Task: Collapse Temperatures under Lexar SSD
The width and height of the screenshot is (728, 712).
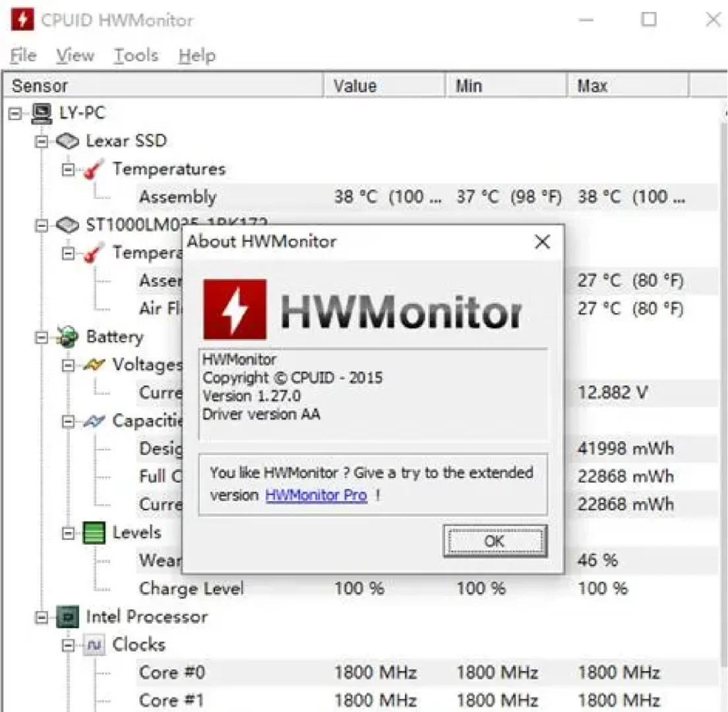Action: pyautogui.click(x=68, y=170)
